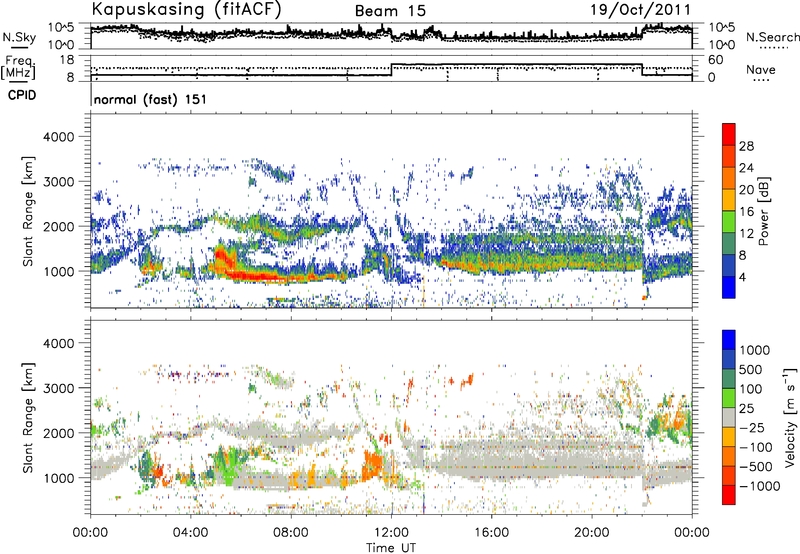
Task: Click the date "19/Oct/2011"
Action: [641, 10]
